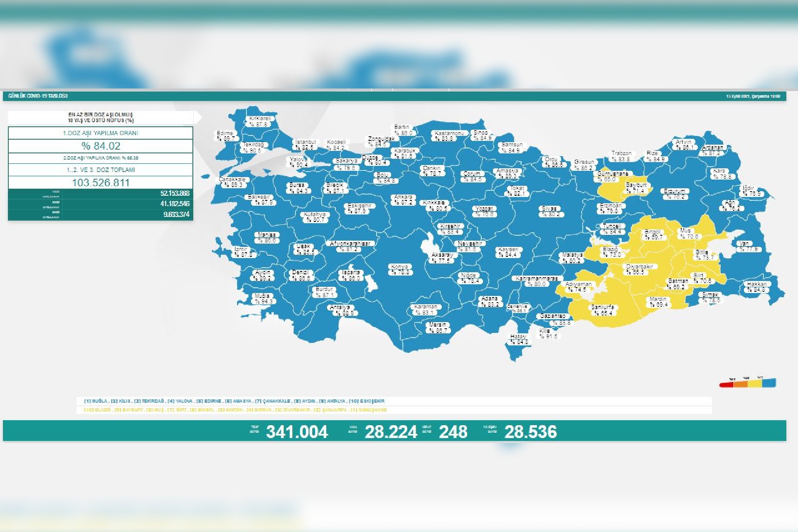
Task: Select the third dose count 9.633.374
Action: (x=176, y=214)
